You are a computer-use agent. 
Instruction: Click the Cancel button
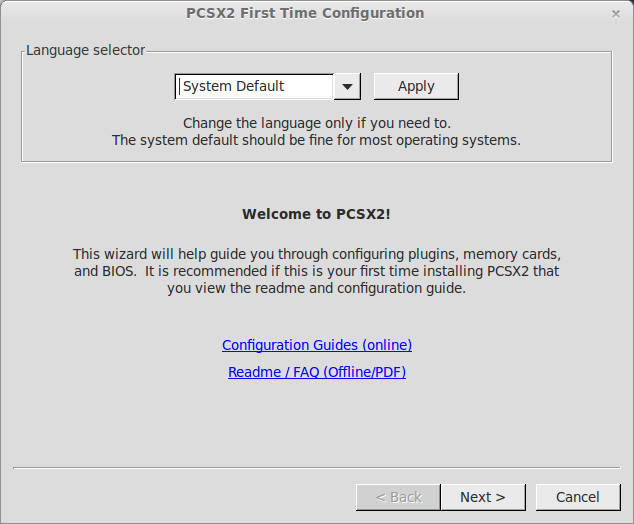tap(577, 497)
